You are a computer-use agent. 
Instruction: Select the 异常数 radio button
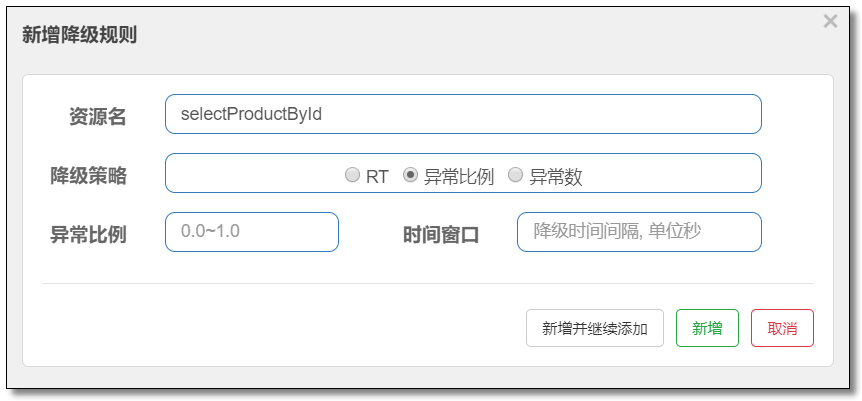pyautogui.click(x=515, y=175)
